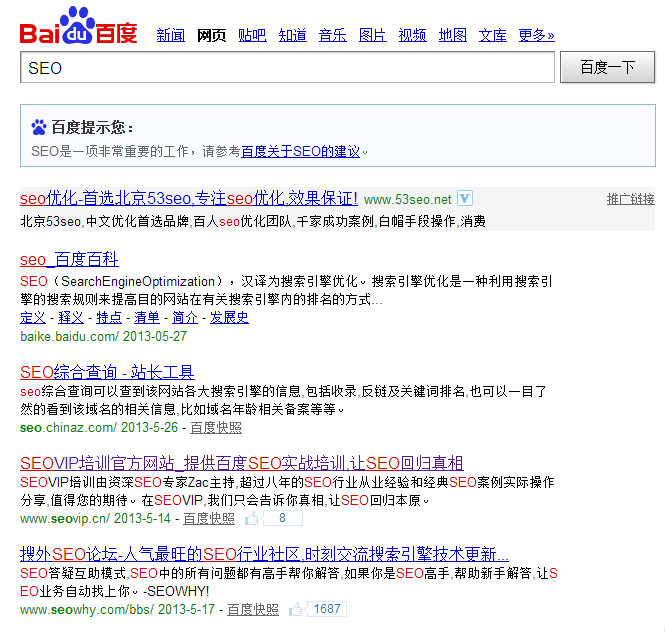
Task: Click the thumbs-up icon next to count 8
Action: pos(252,519)
